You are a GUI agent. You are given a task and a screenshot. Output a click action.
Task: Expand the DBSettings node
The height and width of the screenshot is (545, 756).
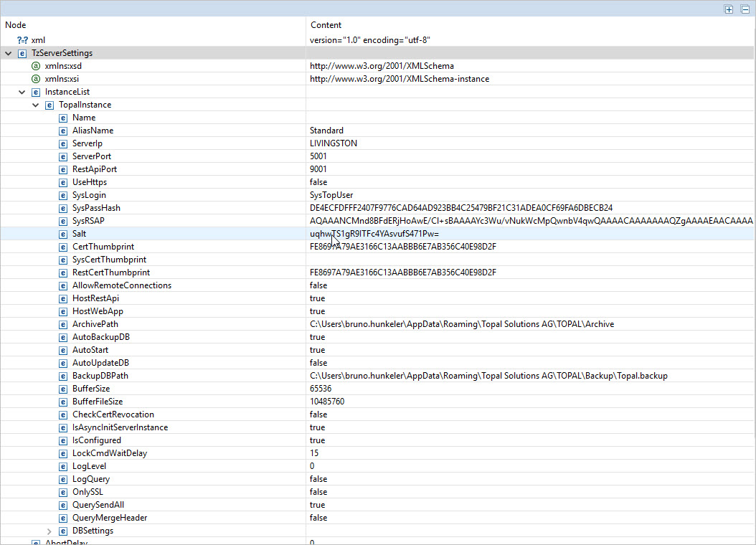pos(49,531)
